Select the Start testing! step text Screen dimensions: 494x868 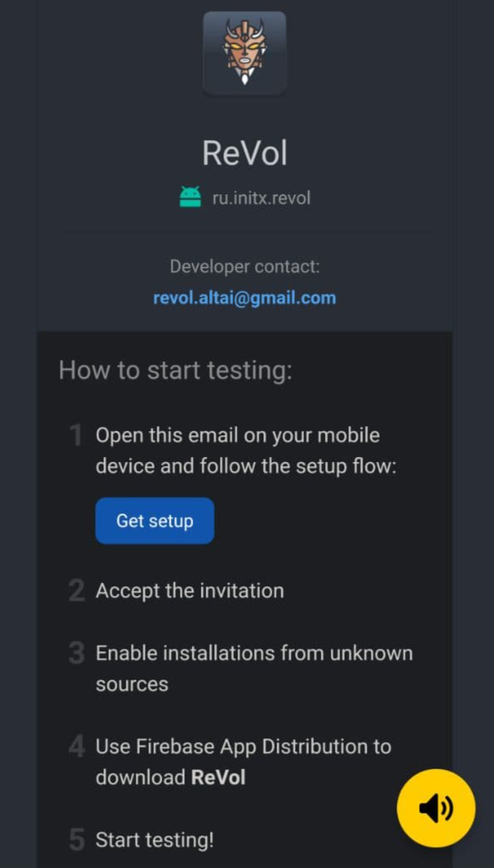point(154,840)
